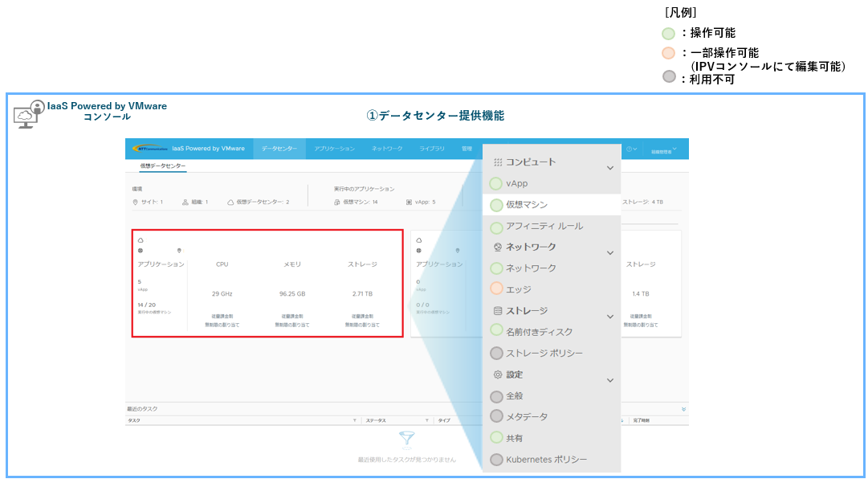Click the 1.4 TB storage value on second card

click(641, 294)
